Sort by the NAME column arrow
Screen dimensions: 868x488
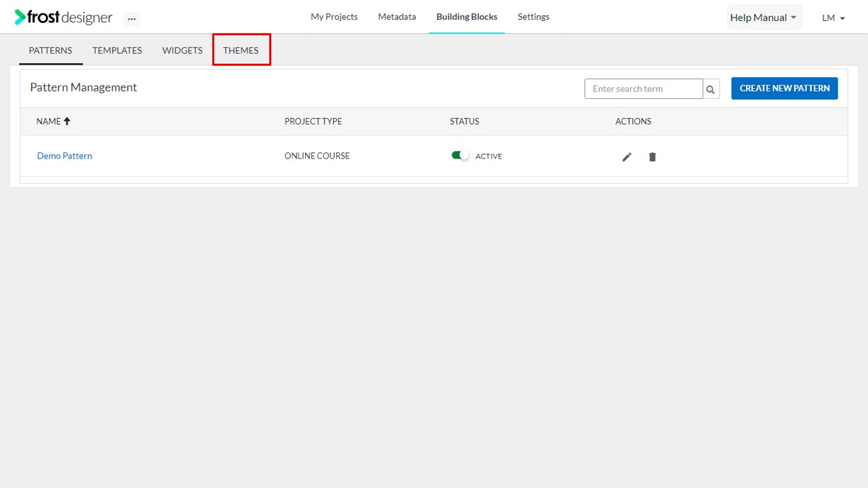click(x=67, y=121)
